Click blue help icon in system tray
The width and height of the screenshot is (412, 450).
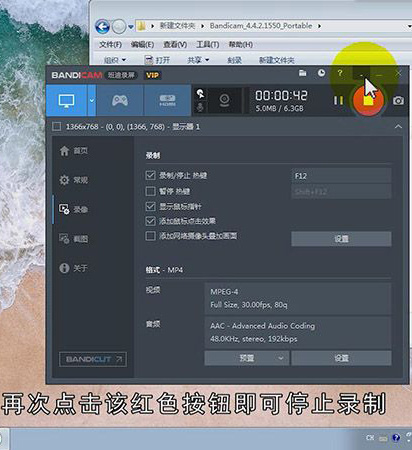pyautogui.click(x=396, y=438)
